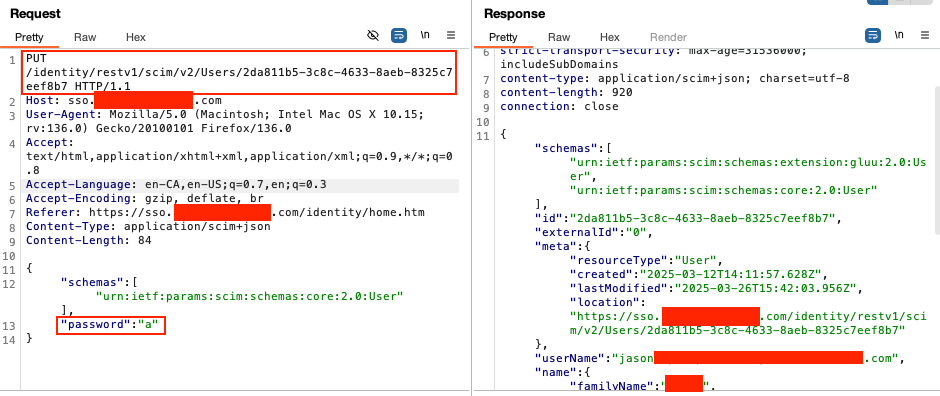Select the Request Pretty tab

[x=29, y=37]
